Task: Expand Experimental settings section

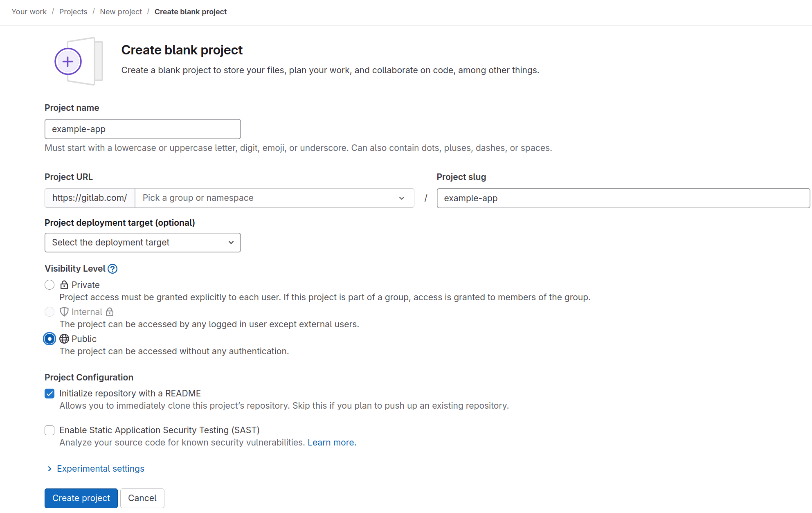Action: [96, 469]
